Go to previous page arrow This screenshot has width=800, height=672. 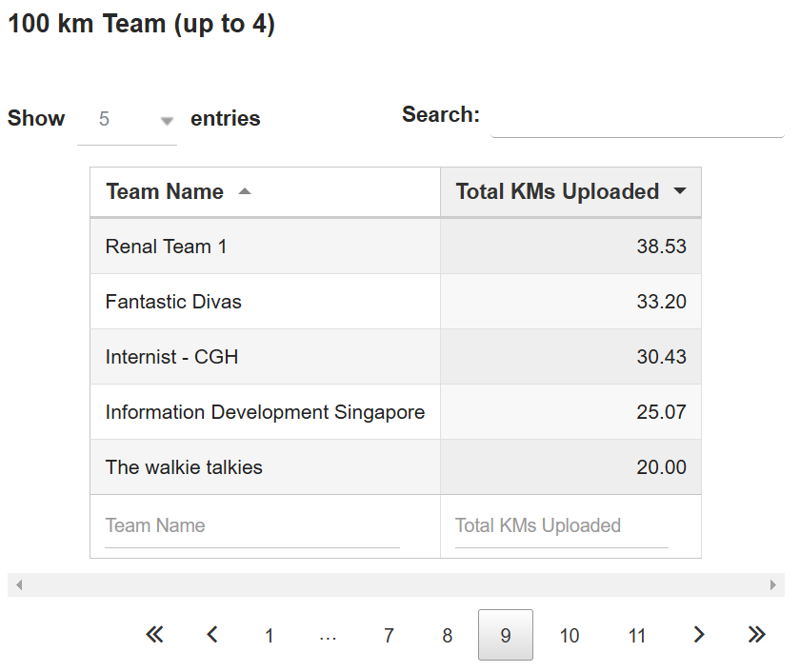[212, 635]
